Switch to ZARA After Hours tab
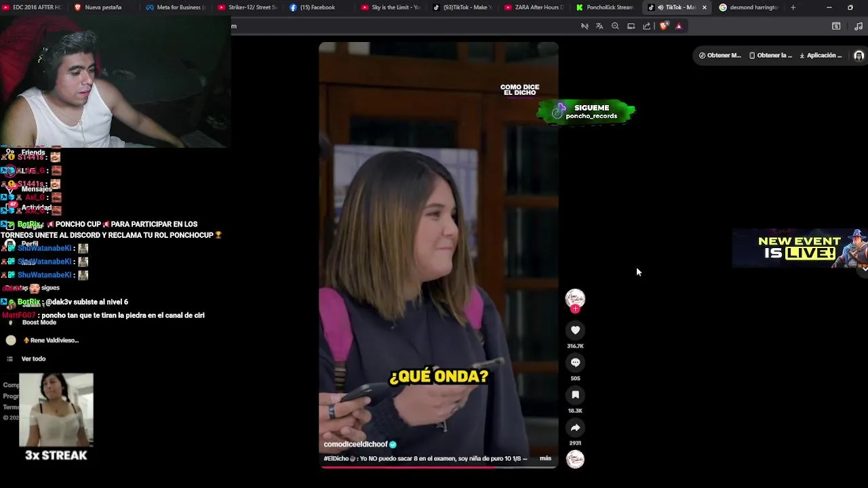The height and width of the screenshot is (488, 868). coord(534,7)
